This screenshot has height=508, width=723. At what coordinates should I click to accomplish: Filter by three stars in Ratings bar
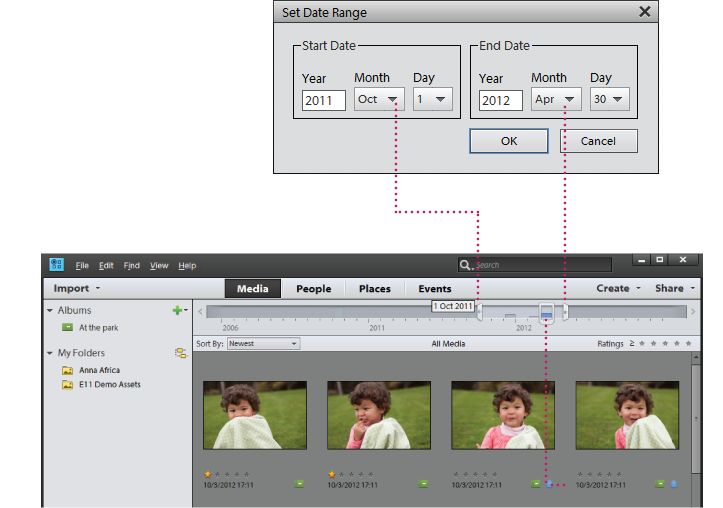coord(665,343)
